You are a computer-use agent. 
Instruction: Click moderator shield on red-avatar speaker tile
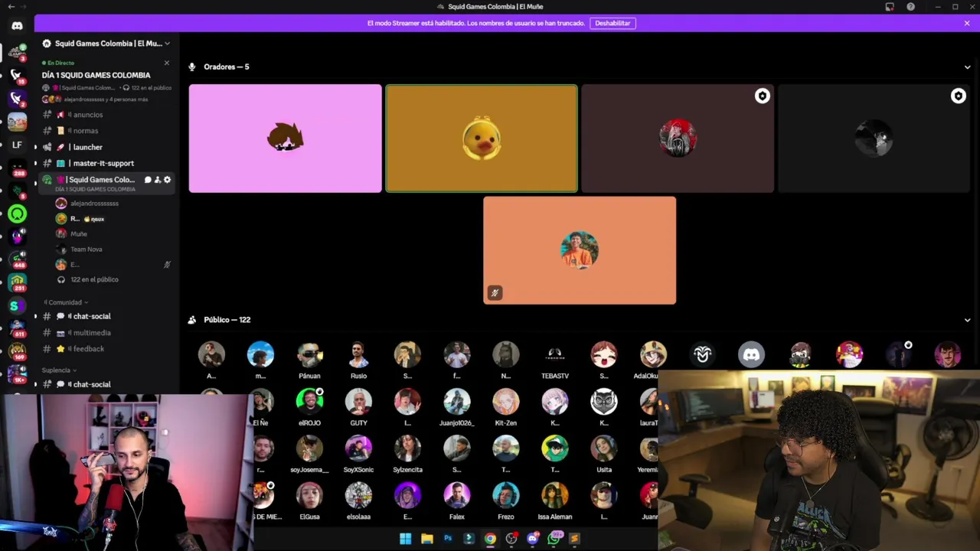pyautogui.click(x=762, y=96)
